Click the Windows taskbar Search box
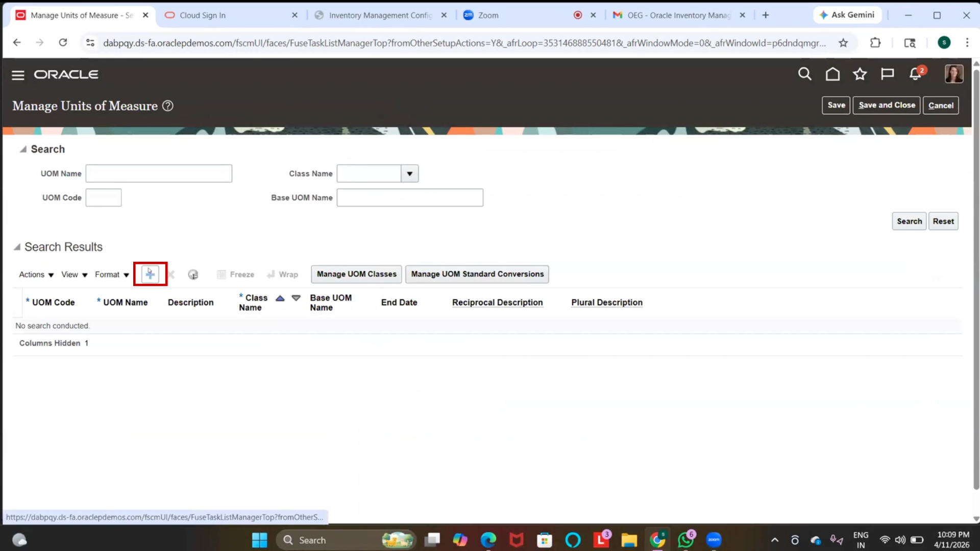Image resolution: width=980 pixels, height=551 pixels. pos(346,540)
